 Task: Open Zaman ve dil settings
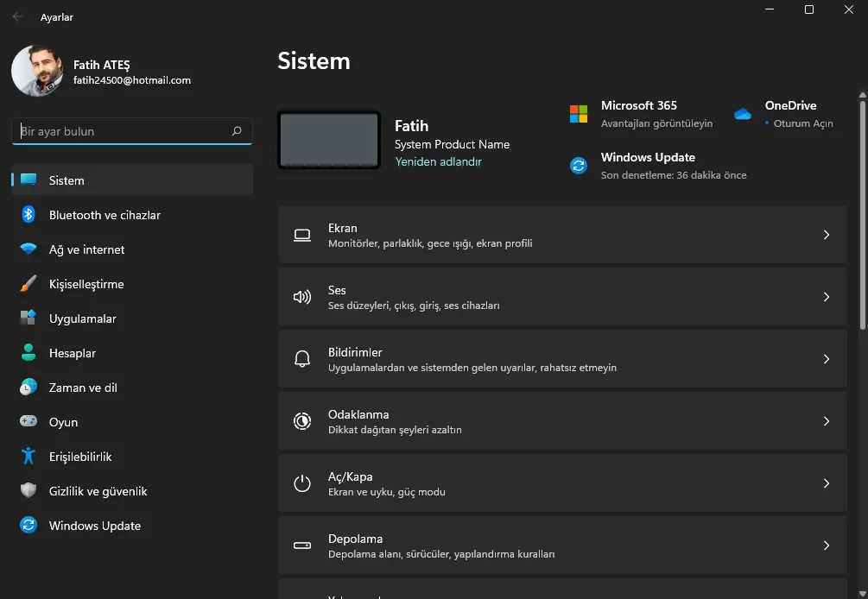click(84, 388)
